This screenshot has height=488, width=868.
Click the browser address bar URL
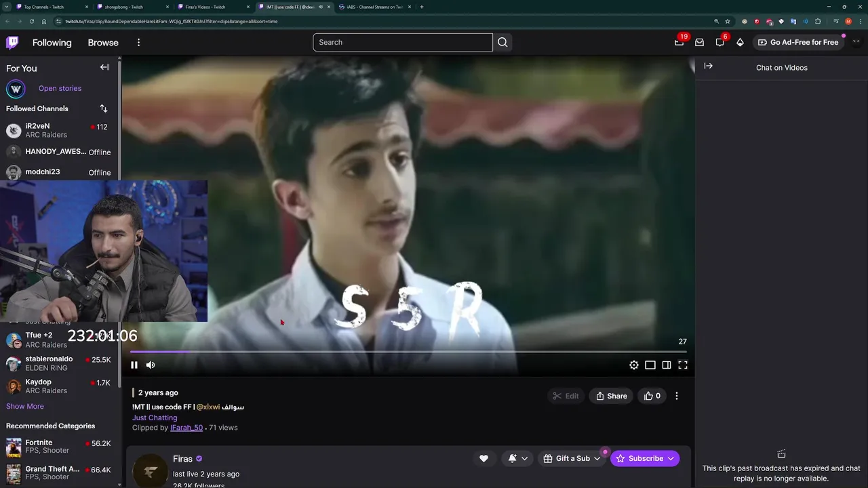click(x=171, y=21)
